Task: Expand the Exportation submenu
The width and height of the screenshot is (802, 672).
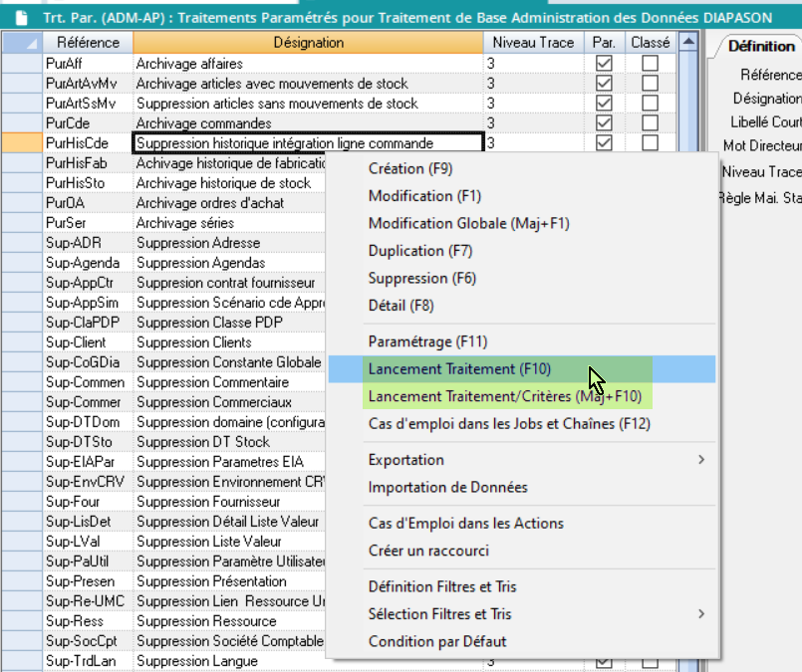Action: pyautogui.click(x=537, y=460)
